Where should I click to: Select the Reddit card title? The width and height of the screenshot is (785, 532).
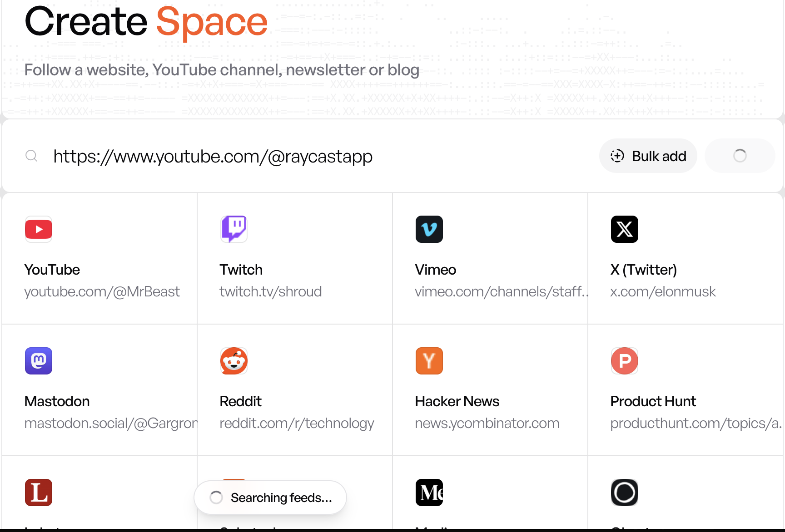[x=241, y=401]
